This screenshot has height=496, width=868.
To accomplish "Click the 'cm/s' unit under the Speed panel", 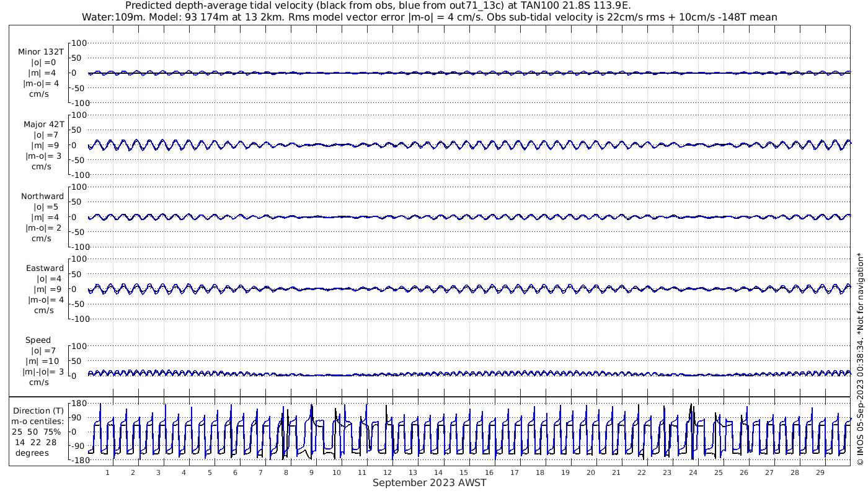I will (x=39, y=382).
